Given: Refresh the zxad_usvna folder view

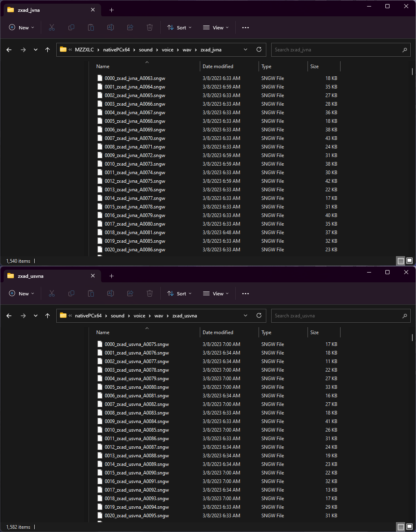Looking at the screenshot, I should (x=259, y=315).
